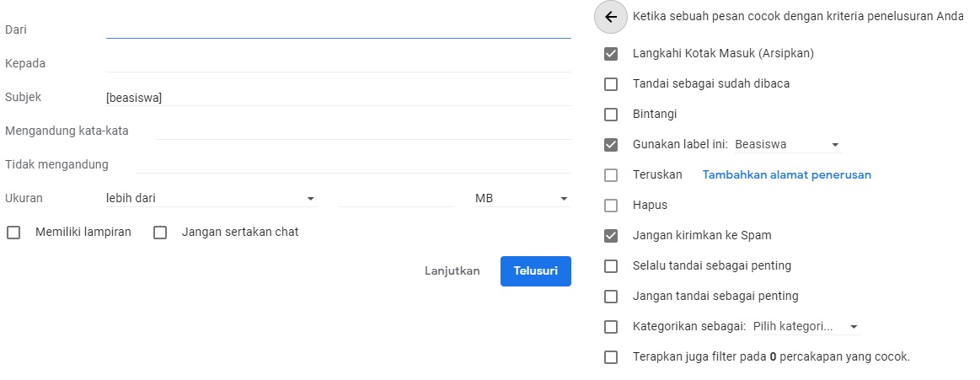Click the back arrow icon
Image resolution: width=980 pixels, height=380 pixels.
611,17
